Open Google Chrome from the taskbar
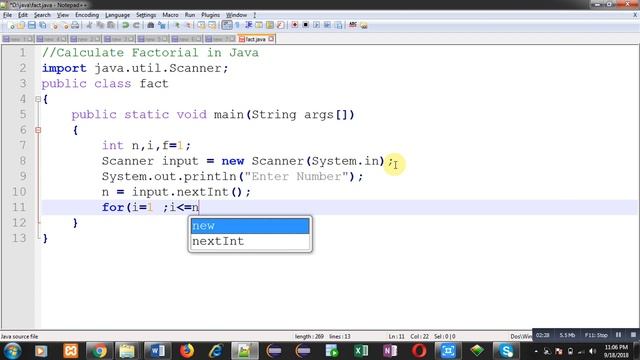This screenshot has height=360, width=640. point(98,351)
